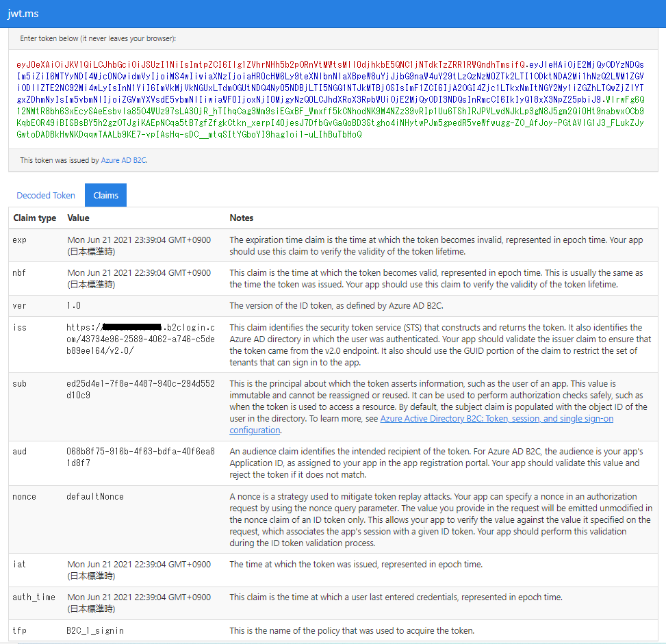Click the B2C_1_signin policy value
This screenshot has height=644, width=666.
tap(95, 631)
